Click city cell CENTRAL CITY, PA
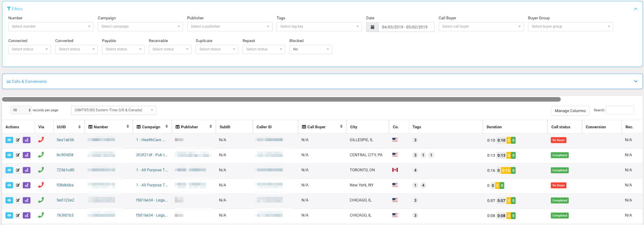The width and height of the screenshot is (644, 225). (366, 155)
